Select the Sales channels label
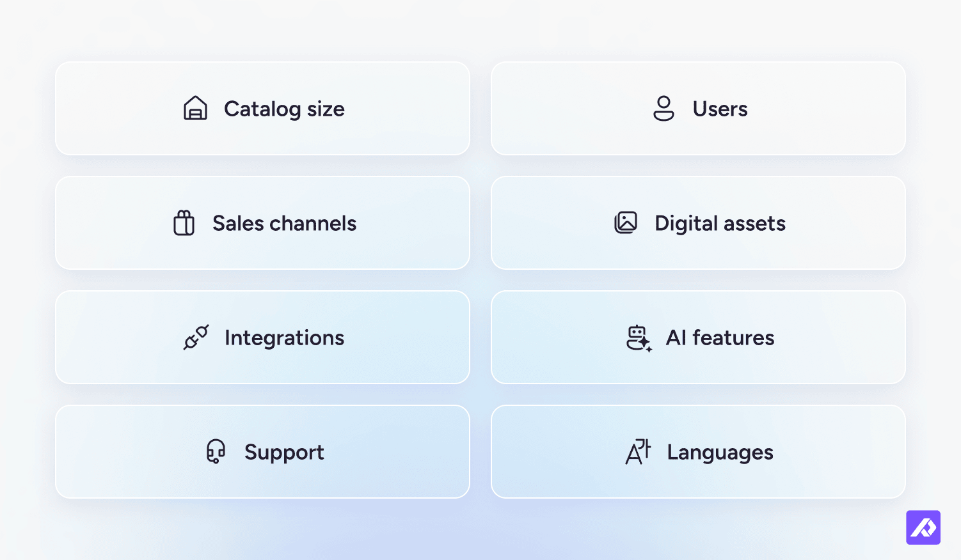The height and width of the screenshot is (560, 961). (284, 223)
